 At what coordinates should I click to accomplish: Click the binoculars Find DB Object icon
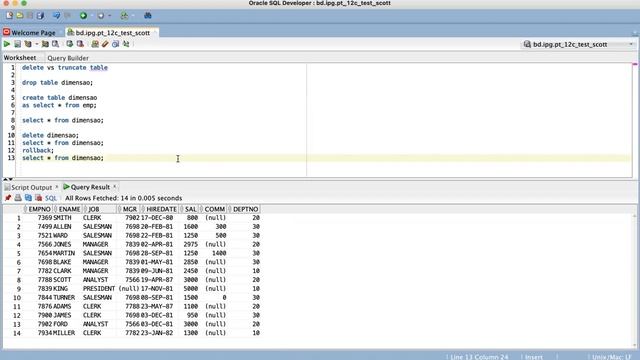pos(148,16)
